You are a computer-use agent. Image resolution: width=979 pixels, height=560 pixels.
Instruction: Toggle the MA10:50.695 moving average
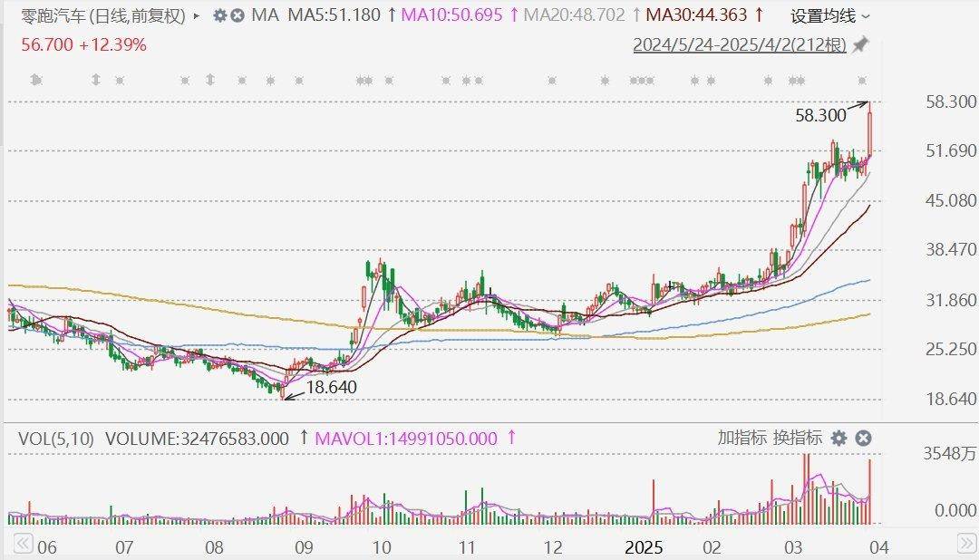coord(460,15)
